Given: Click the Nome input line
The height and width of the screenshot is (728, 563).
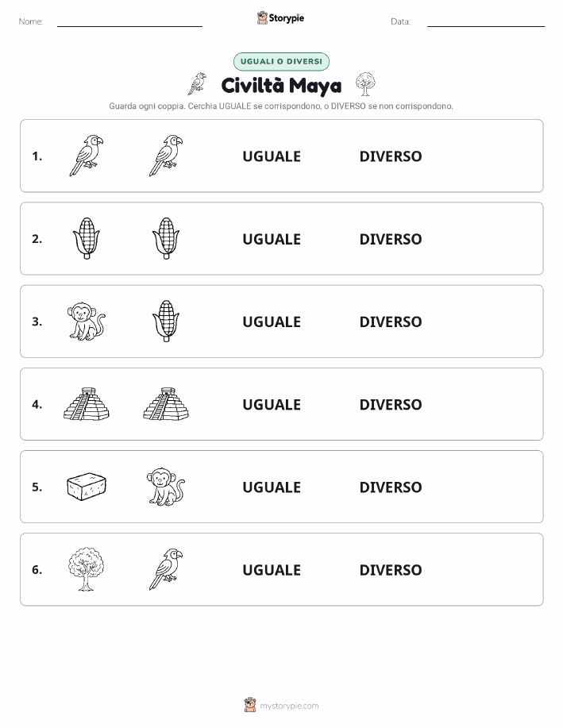Looking at the screenshot, I should [129, 21].
